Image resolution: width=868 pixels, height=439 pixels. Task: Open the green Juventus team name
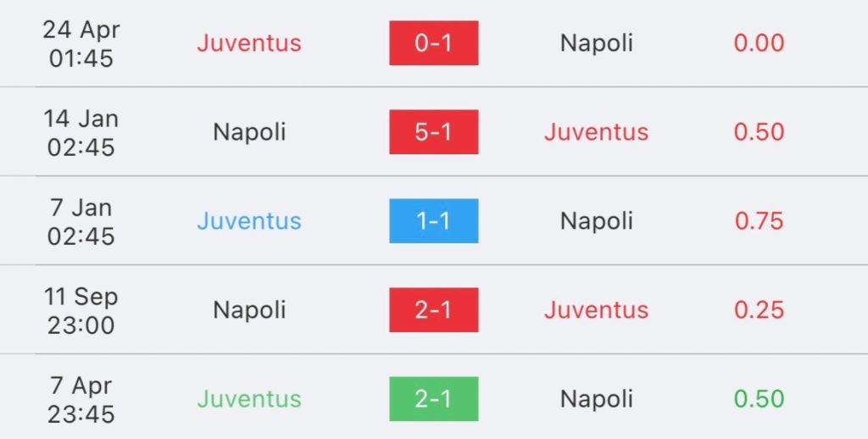pos(249,399)
